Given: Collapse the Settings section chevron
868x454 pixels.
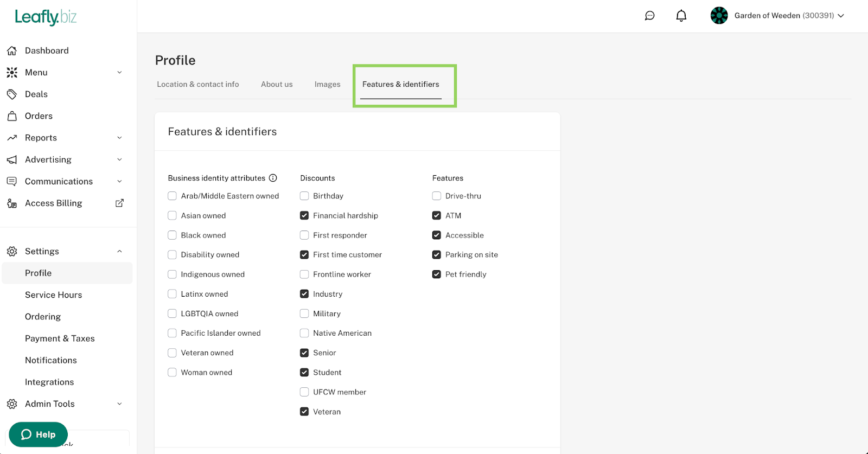Looking at the screenshot, I should (119, 251).
